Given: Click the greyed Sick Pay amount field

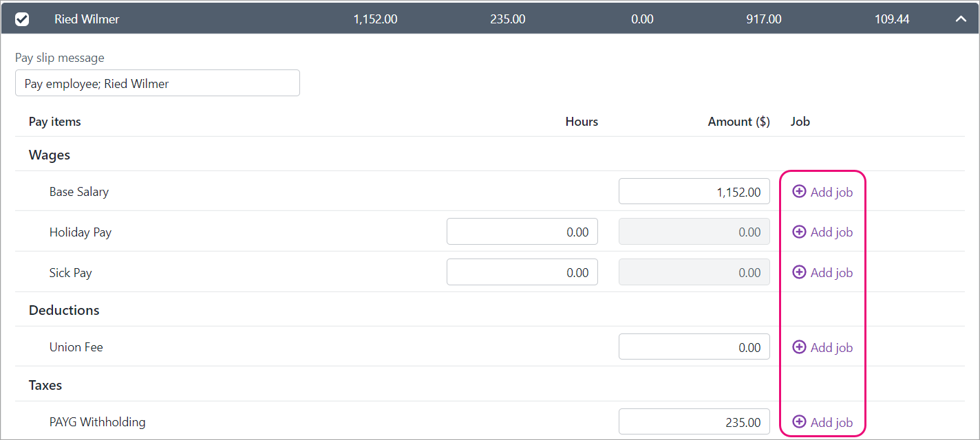Looking at the screenshot, I should pyautogui.click(x=694, y=272).
